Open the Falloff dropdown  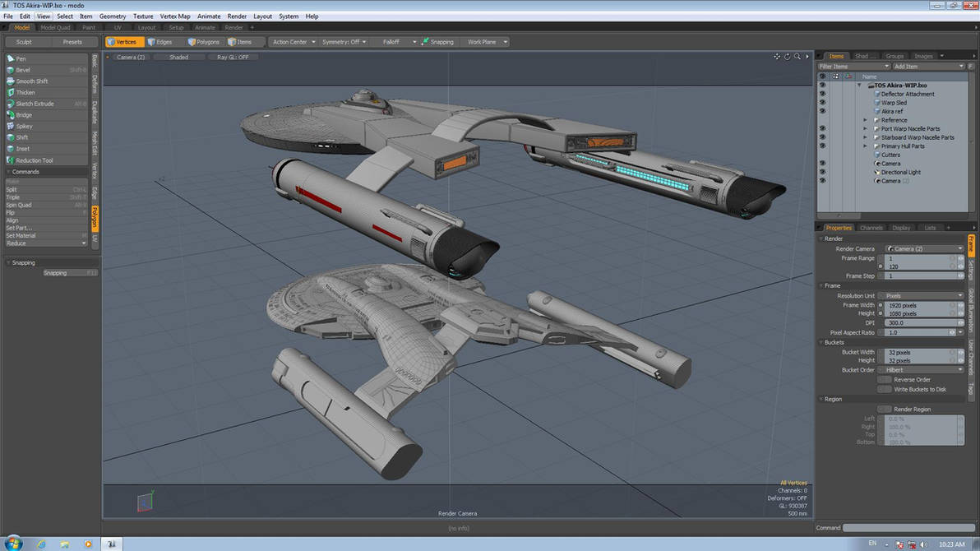395,42
